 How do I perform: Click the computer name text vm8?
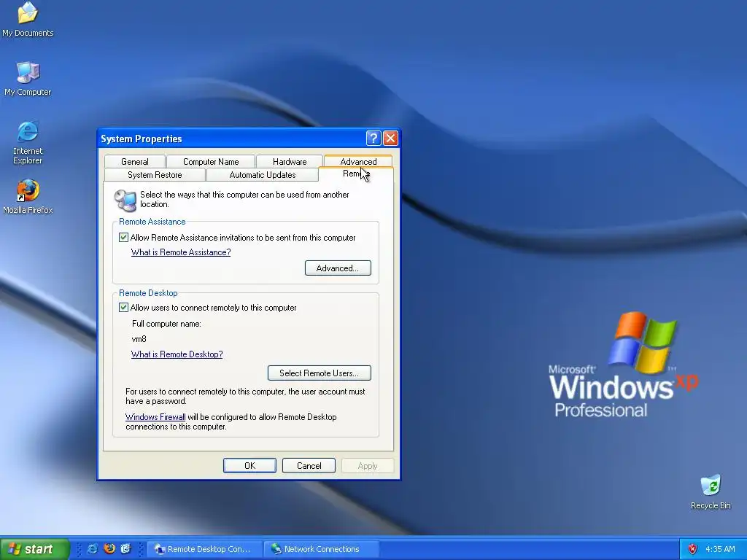[139, 339]
